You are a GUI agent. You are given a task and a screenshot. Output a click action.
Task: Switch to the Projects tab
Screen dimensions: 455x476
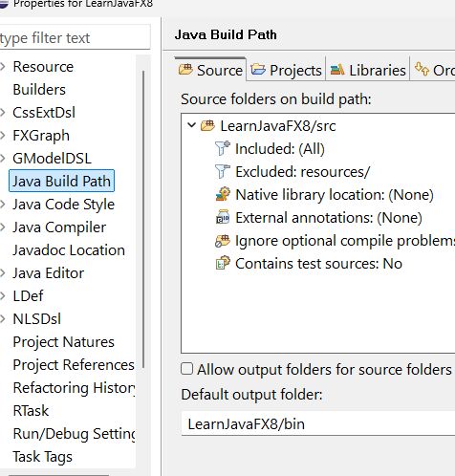[286, 70]
